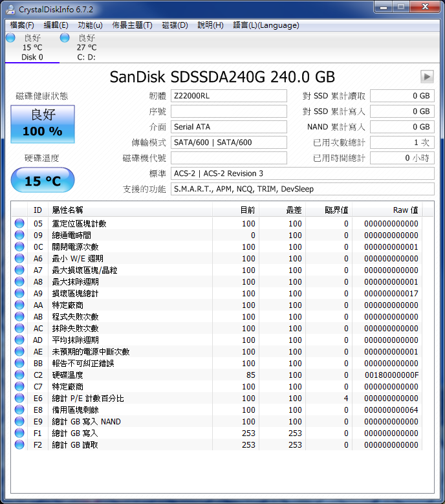Click status orb for E8 備用區塊剩餘
The image size is (445, 504).
(x=19, y=410)
